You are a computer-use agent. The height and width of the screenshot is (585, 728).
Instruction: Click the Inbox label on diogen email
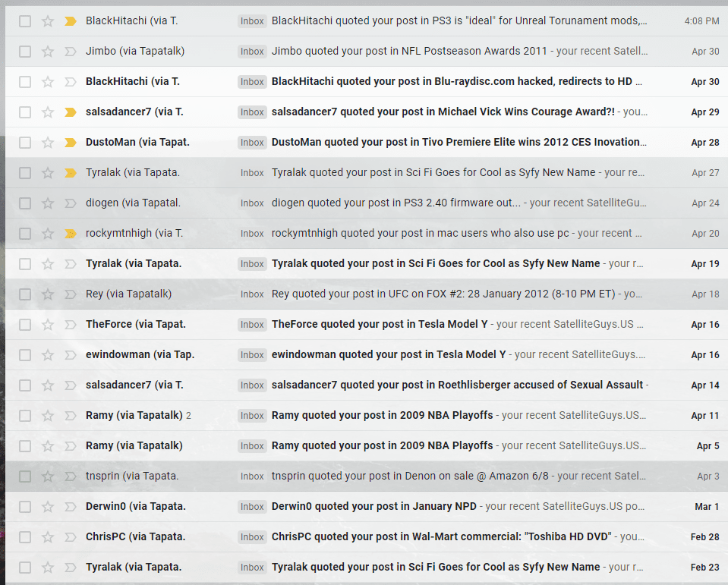[x=252, y=203]
